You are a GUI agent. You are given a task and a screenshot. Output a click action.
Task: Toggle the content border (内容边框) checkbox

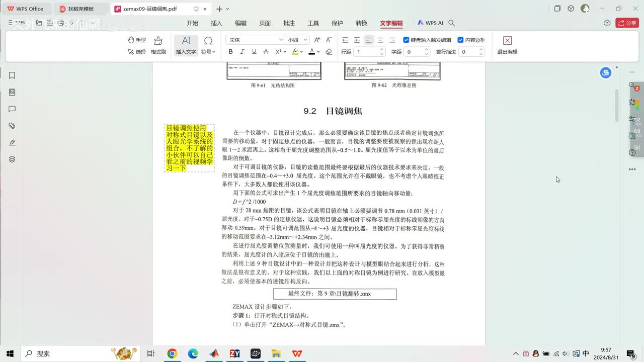tap(460, 40)
